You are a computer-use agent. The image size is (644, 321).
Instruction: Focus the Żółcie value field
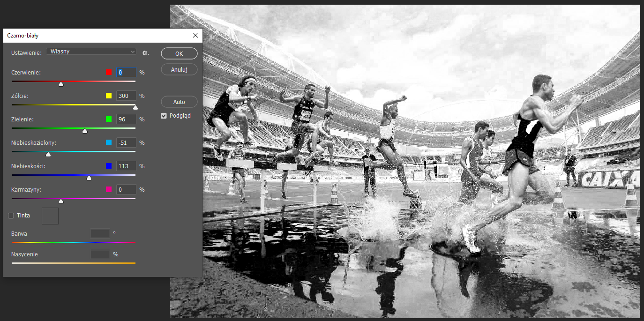pyautogui.click(x=126, y=96)
